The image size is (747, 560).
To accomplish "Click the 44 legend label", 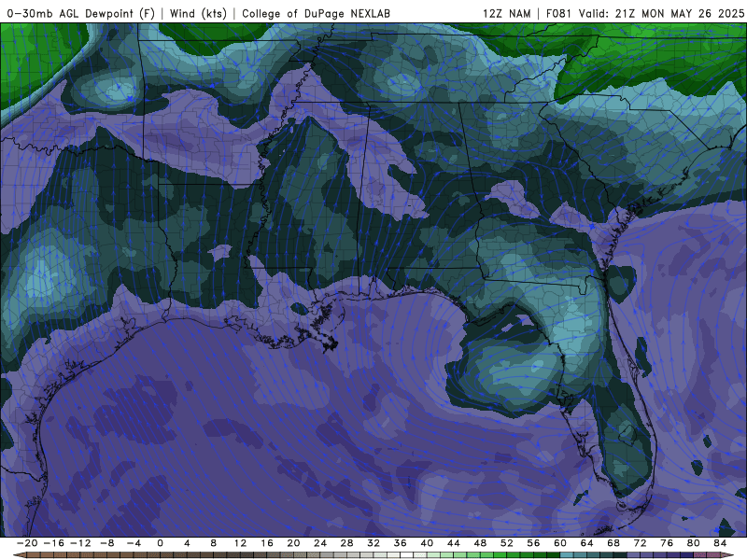I will (x=454, y=543).
